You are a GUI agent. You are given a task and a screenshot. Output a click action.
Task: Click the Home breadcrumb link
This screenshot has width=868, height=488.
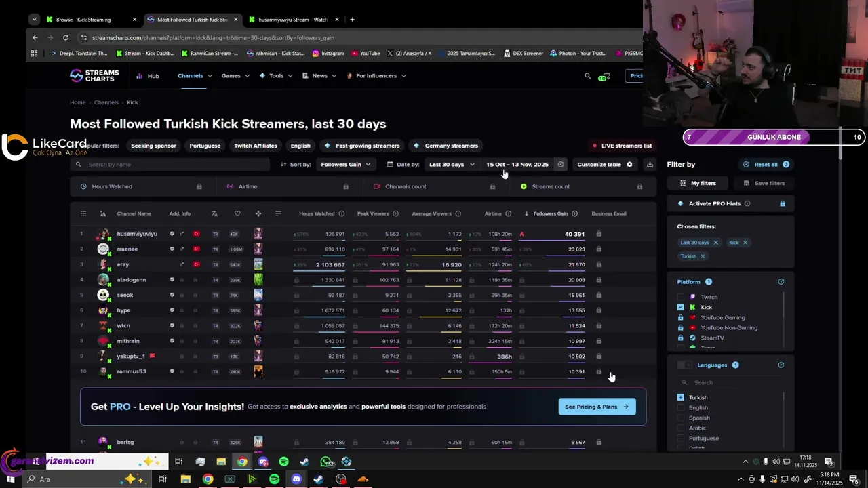(77, 102)
